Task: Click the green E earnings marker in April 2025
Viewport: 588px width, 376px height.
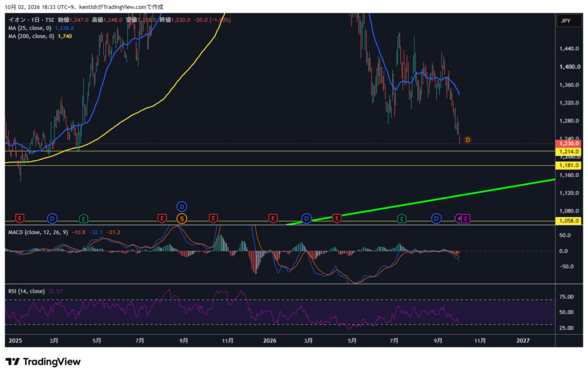Action: pyautogui.click(x=84, y=218)
